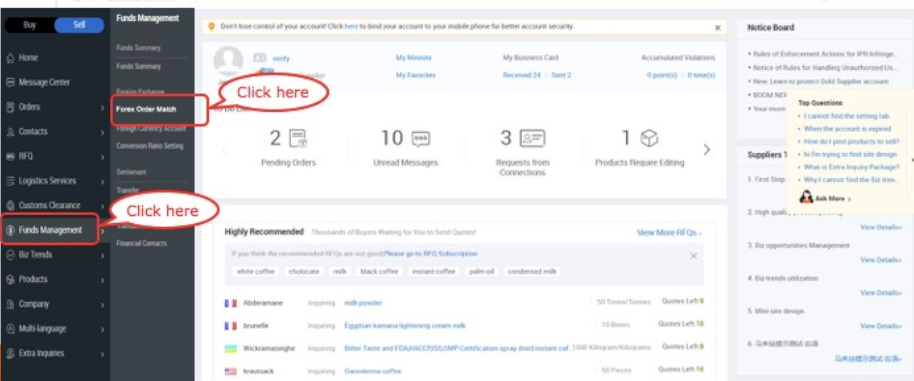Open View More RFQs link
The width and height of the screenshot is (914, 381).
[669, 232]
